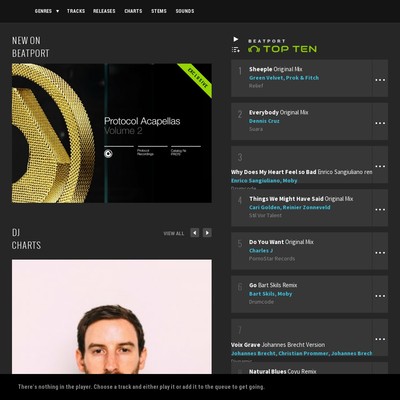
Task: Open more options for Do You Want
Action: (x=380, y=252)
